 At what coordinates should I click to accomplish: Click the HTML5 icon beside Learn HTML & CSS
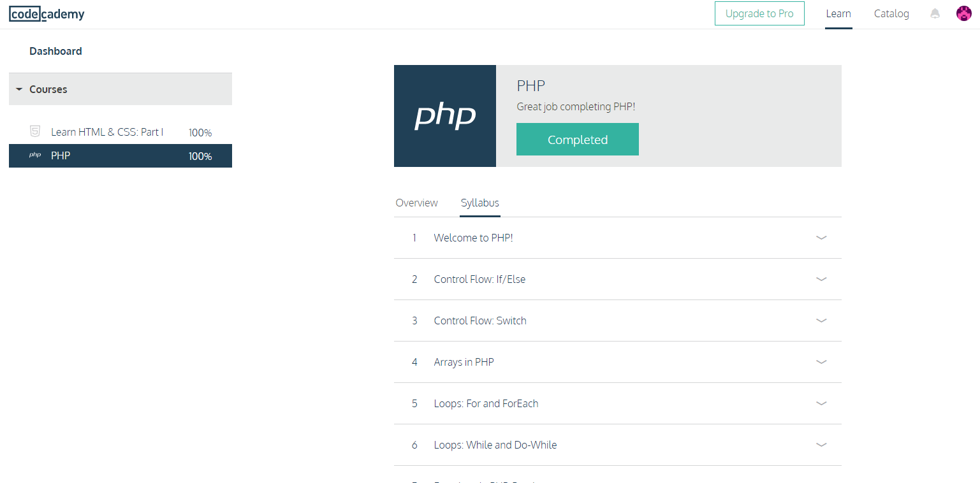(x=35, y=132)
